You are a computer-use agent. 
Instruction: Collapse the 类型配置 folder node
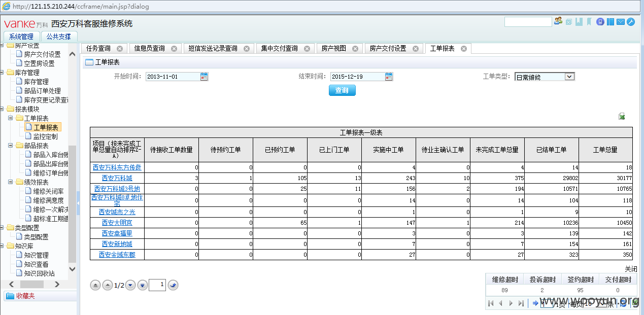tap(2, 228)
